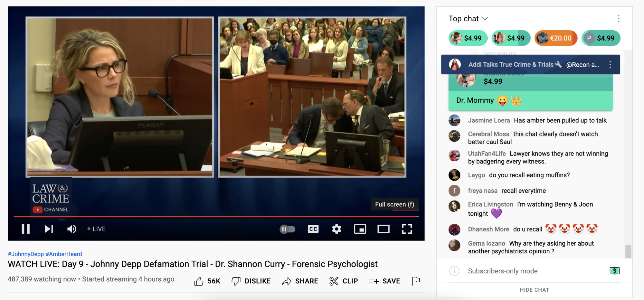The width and height of the screenshot is (644, 300).
Task: Click the Super Chat dollar icon
Action: click(x=614, y=271)
